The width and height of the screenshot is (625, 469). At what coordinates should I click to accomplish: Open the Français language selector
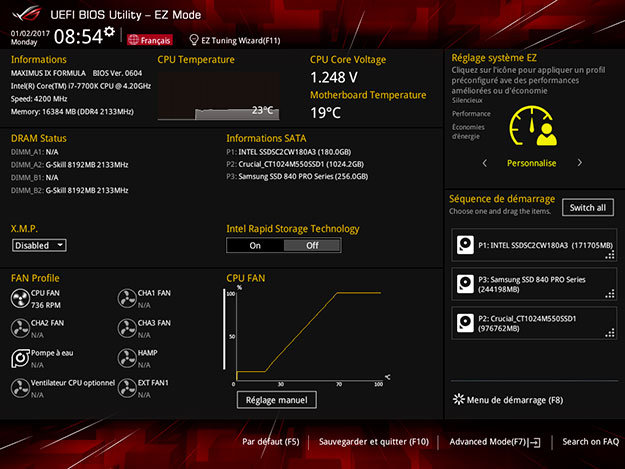(149, 40)
